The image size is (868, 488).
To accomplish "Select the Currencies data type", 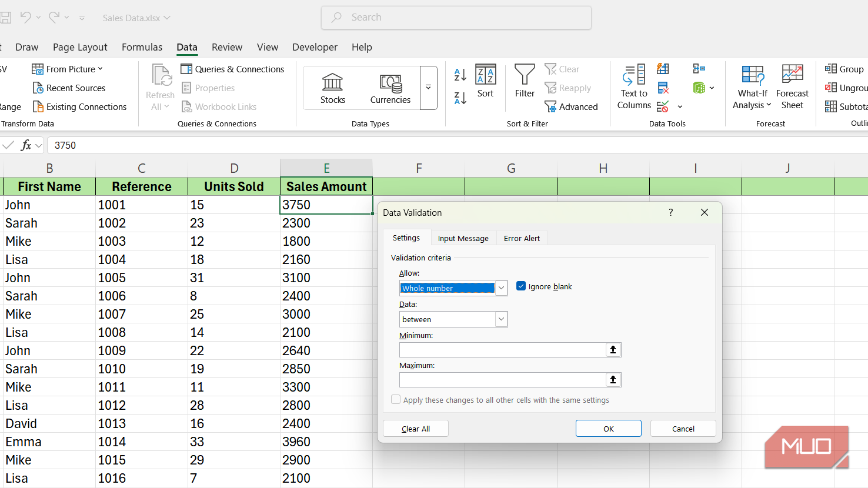I will click(390, 88).
